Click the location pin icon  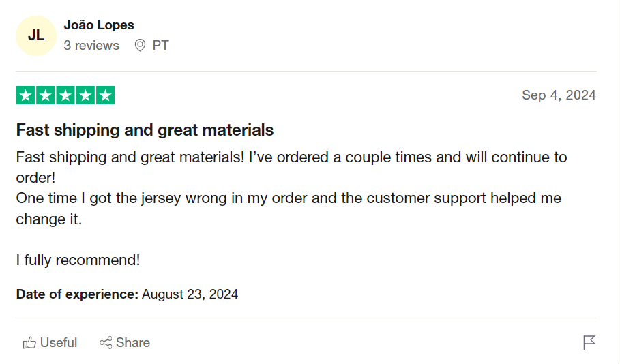(x=140, y=46)
